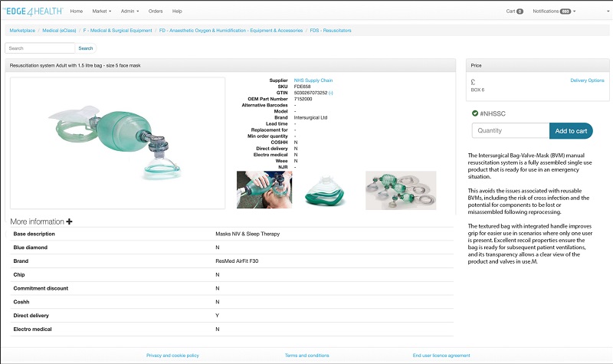This screenshot has height=364, width=613.
Task: Click Add to cart button
Action: coord(571,131)
